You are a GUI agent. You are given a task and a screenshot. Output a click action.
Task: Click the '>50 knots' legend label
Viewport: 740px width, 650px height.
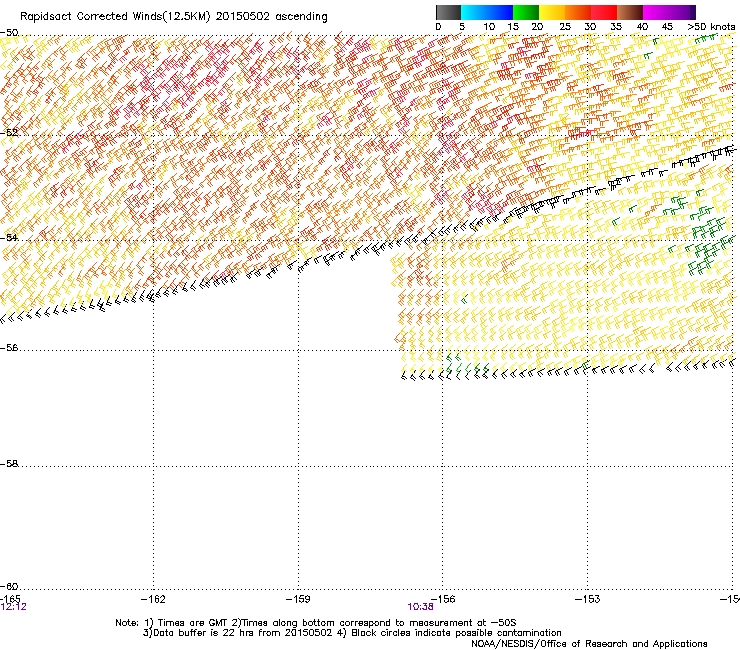(711, 27)
